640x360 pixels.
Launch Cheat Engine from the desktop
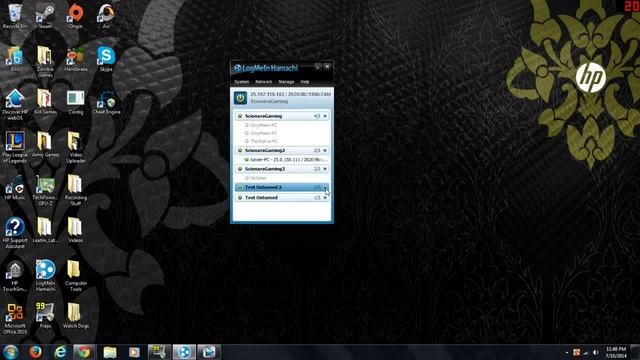[106, 102]
